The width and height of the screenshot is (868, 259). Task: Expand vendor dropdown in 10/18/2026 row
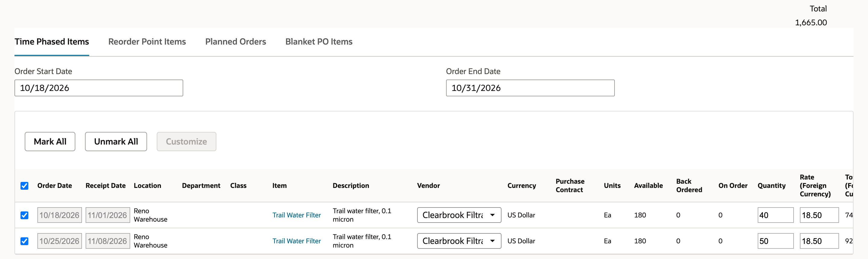pyautogui.click(x=459, y=215)
